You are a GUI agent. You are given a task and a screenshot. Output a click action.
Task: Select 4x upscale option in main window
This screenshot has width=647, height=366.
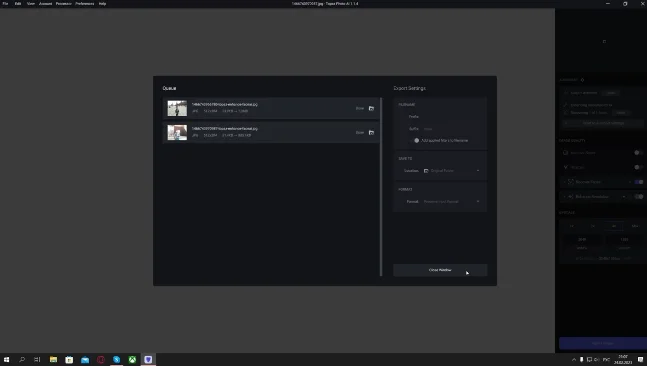(614, 226)
